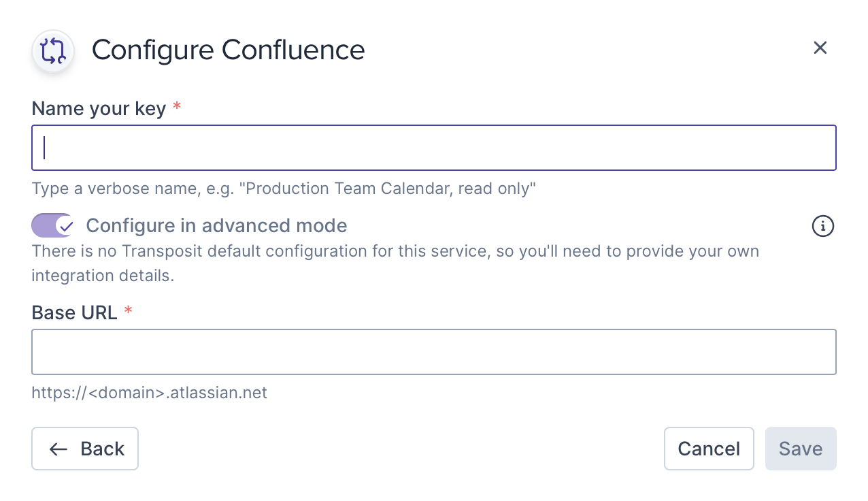Image resolution: width=868 pixels, height=501 pixels.
Task: Click the "Configure Confluence" dialog title
Action: pyautogui.click(x=228, y=50)
